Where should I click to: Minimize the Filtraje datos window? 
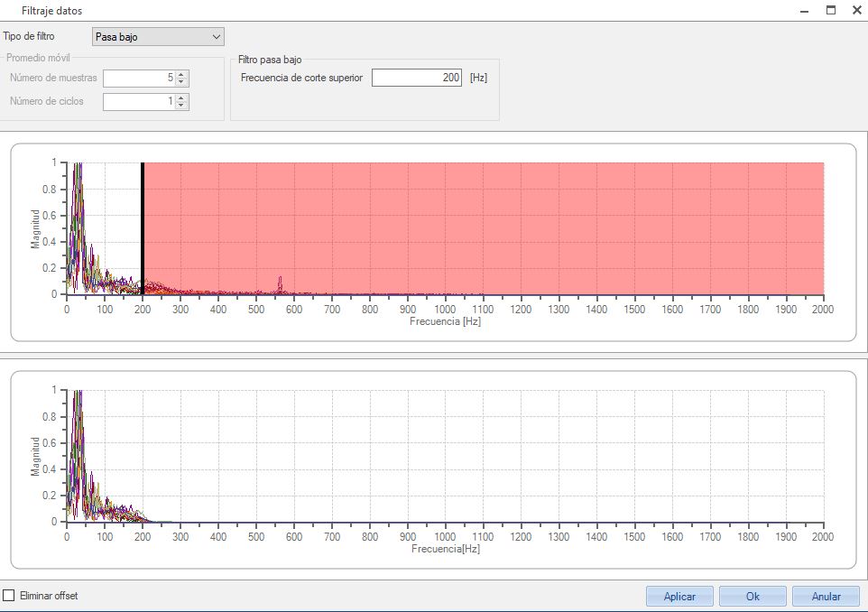click(x=804, y=11)
